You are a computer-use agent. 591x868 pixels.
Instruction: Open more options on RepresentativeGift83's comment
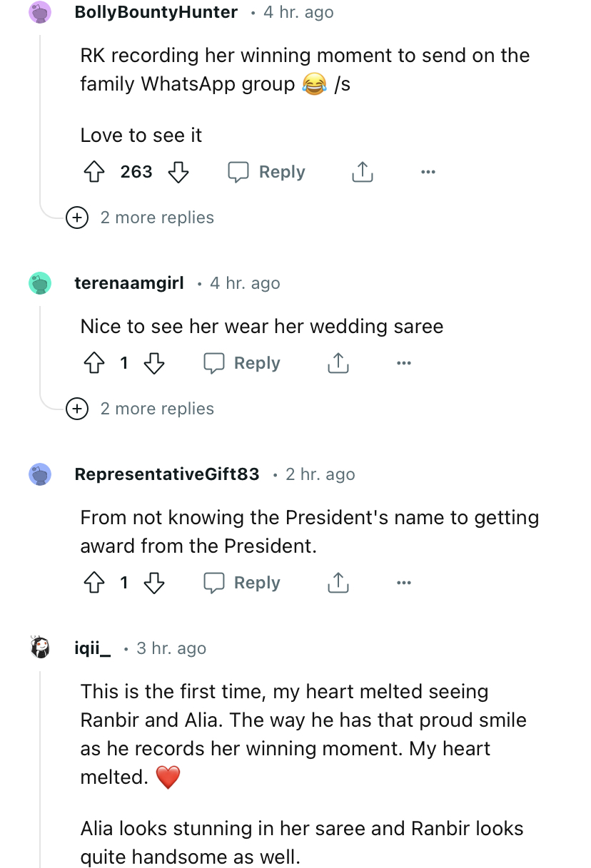(x=404, y=583)
